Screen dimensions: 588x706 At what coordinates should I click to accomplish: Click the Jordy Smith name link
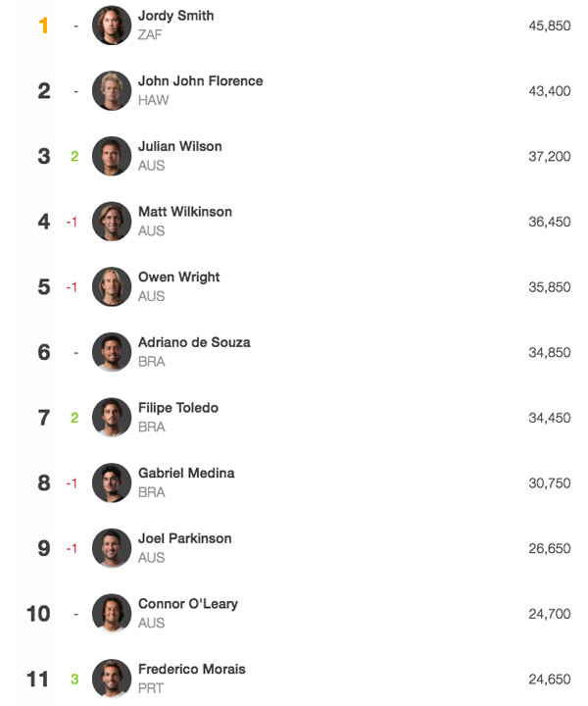click(x=175, y=16)
